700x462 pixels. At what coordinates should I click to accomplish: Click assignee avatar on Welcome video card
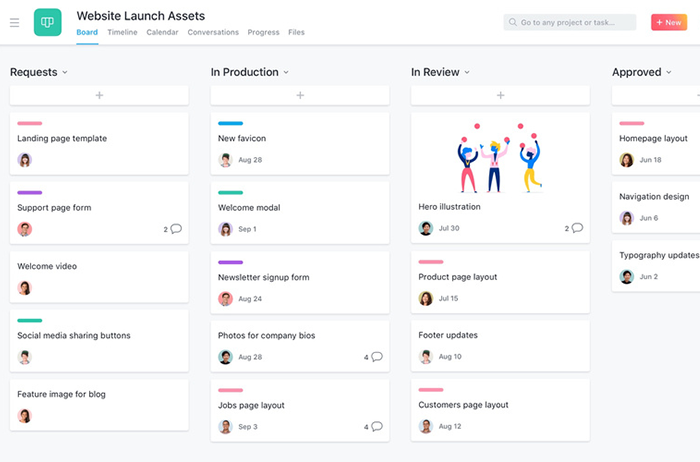click(x=25, y=288)
